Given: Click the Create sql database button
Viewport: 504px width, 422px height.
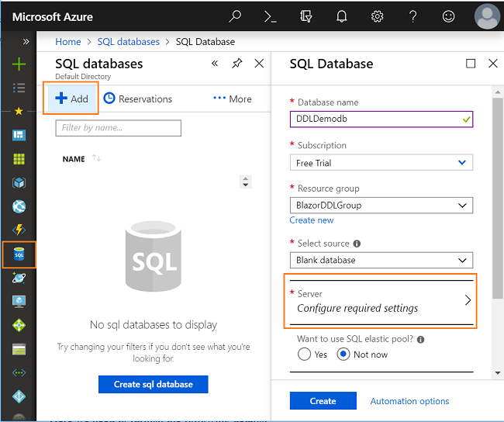Looking at the screenshot, I should point(154,384).
